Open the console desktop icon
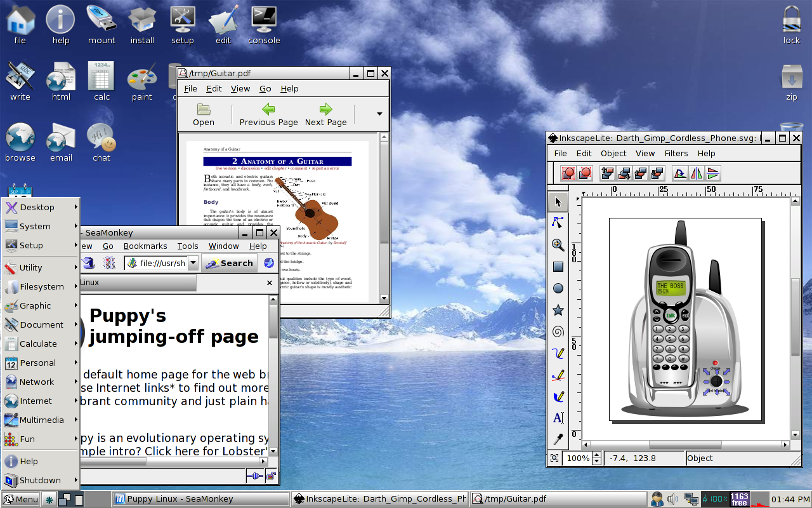 coord(264,25)
